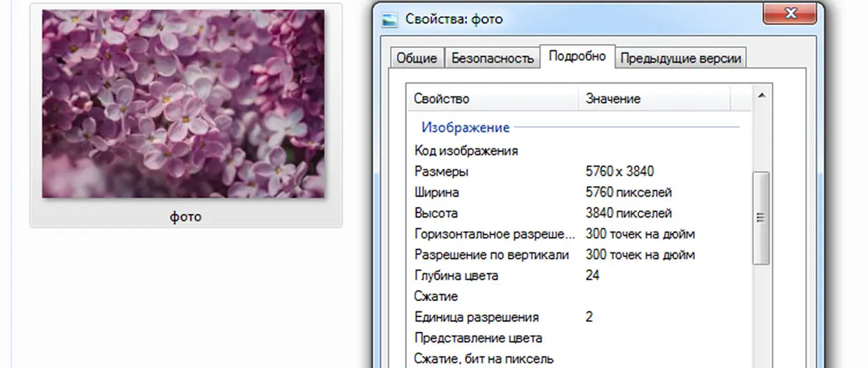Select the Подробно tab

click(x=577, y=56)
